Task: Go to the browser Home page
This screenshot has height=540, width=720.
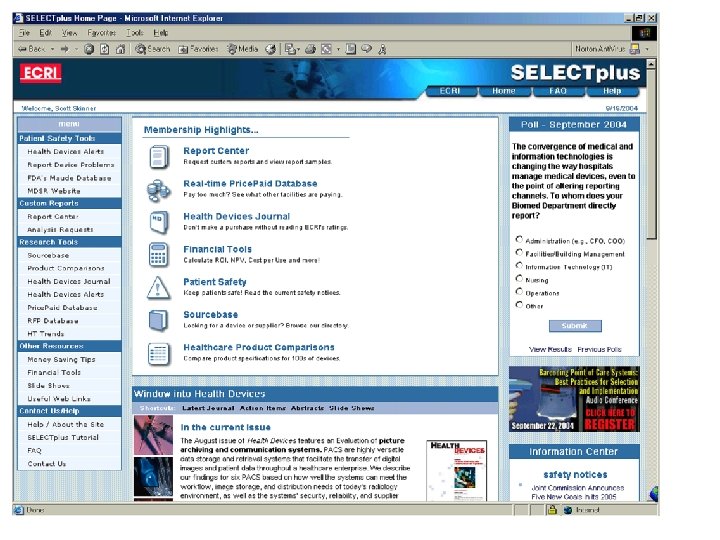Action: [x=120, y=49]
